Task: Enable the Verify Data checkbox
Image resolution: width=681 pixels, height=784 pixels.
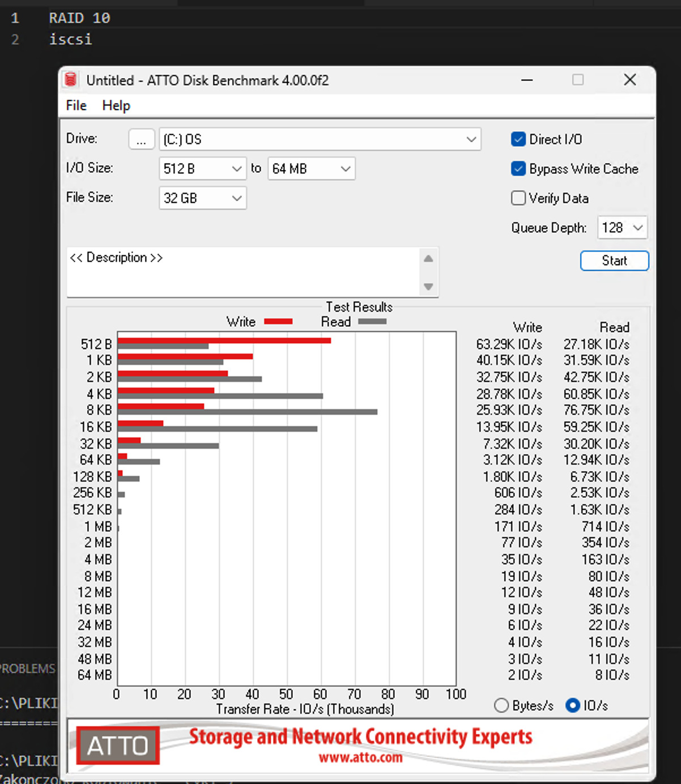Action: (x=518, y=198)
